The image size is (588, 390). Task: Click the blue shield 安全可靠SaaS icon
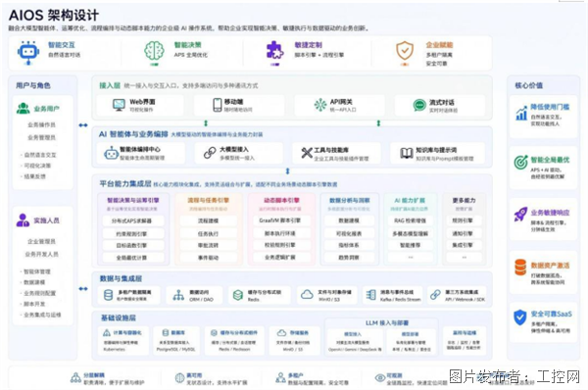[519, 317]
